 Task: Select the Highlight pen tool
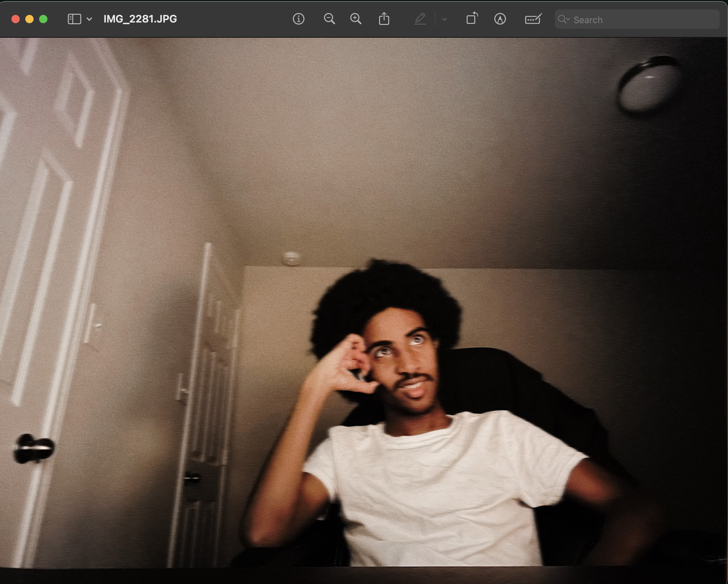coord(420,19)
